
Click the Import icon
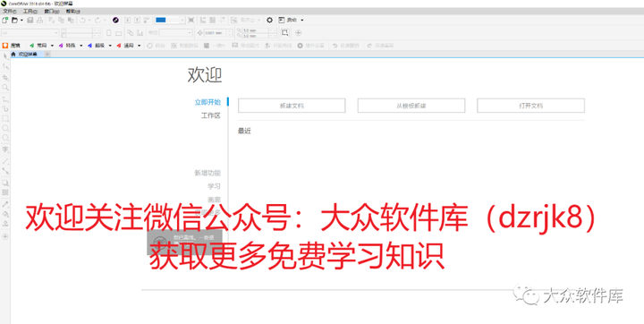click(127, 20)
